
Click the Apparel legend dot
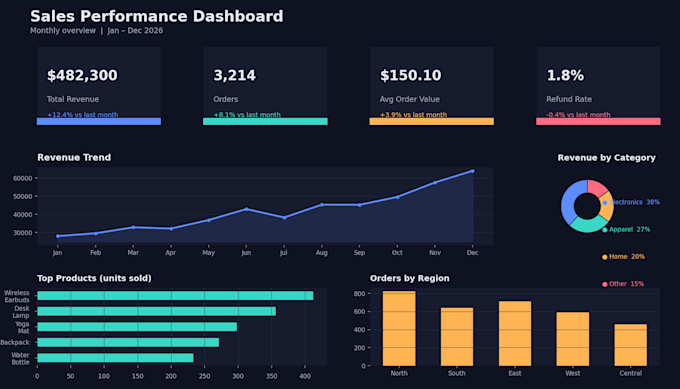(605, 230)
